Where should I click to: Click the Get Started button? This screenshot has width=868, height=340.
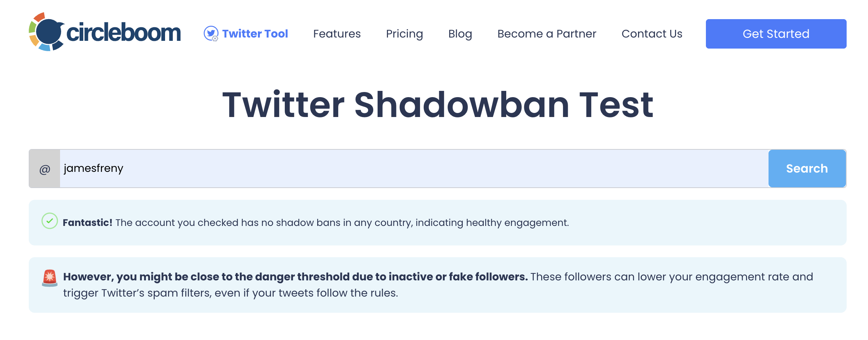776,33
